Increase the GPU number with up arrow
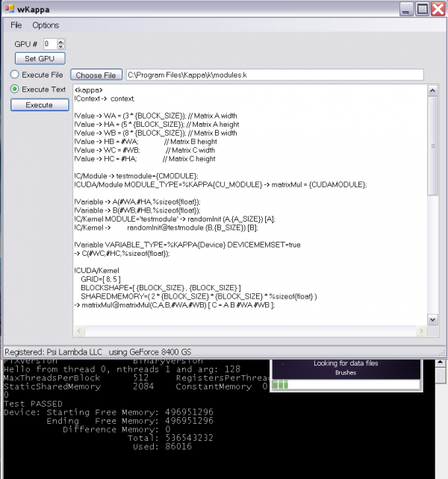Viewport: 448px width, 479px height. pos(61,42)
